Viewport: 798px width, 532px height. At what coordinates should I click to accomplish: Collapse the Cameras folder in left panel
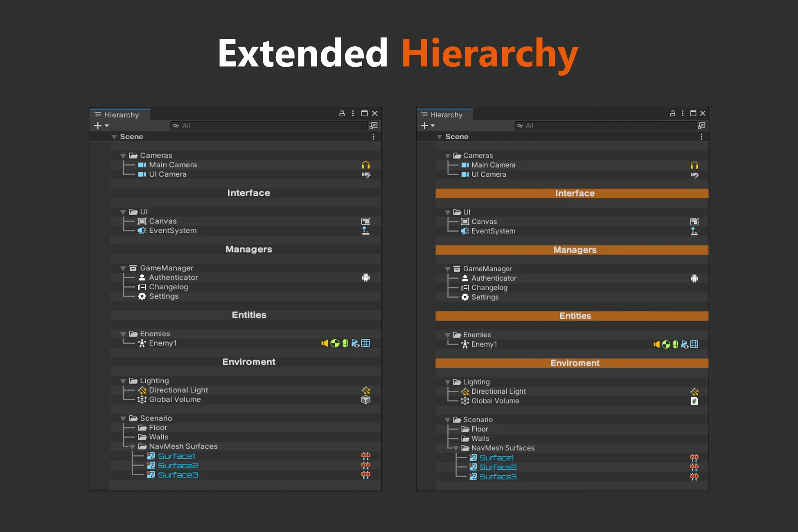pyautogui.click(x=123, y=156)
